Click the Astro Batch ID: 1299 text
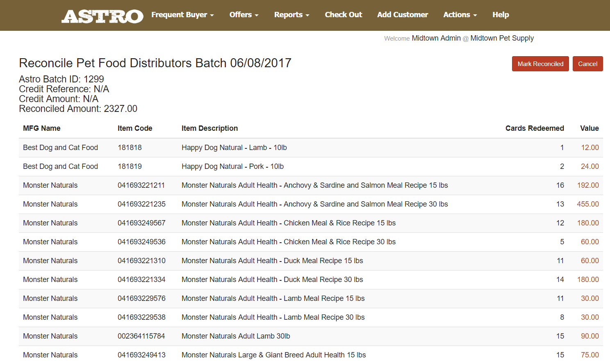 pos(61,79)
